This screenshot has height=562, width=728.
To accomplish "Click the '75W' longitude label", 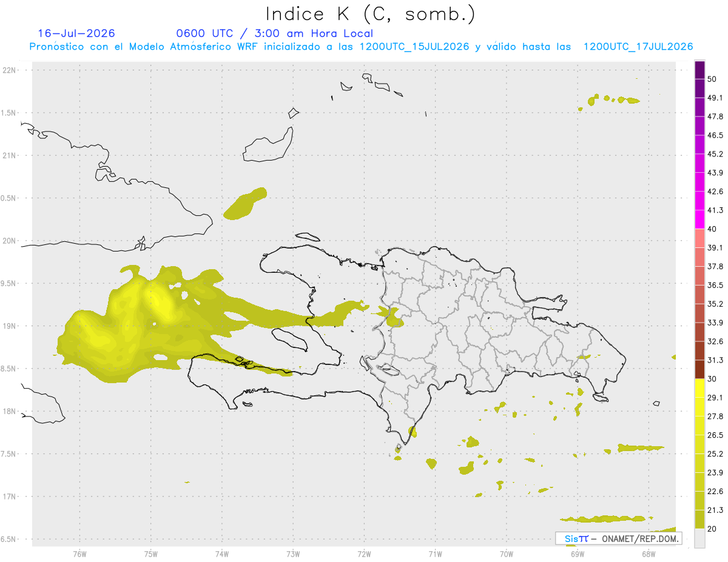I will pyautogui.click(x=150, y=554).
